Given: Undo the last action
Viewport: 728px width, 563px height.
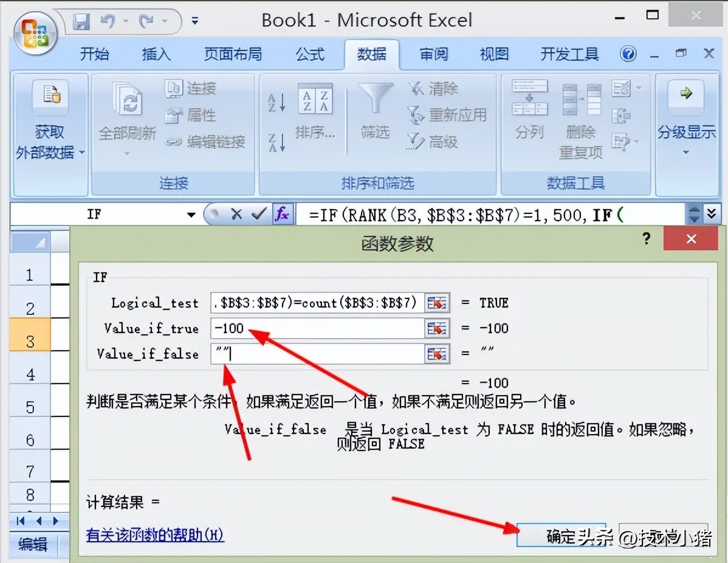Looking at the screenshot, I should coord(107,21).
